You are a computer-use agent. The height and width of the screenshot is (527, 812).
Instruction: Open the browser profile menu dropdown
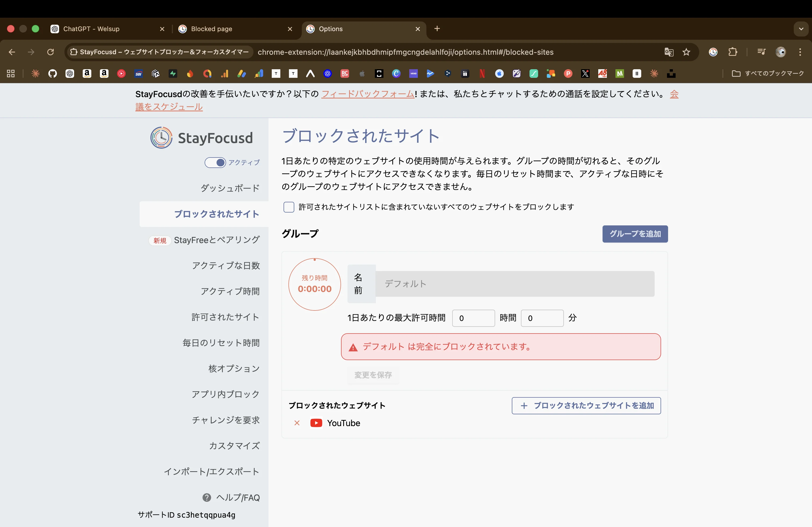click(x=781, y=52)
